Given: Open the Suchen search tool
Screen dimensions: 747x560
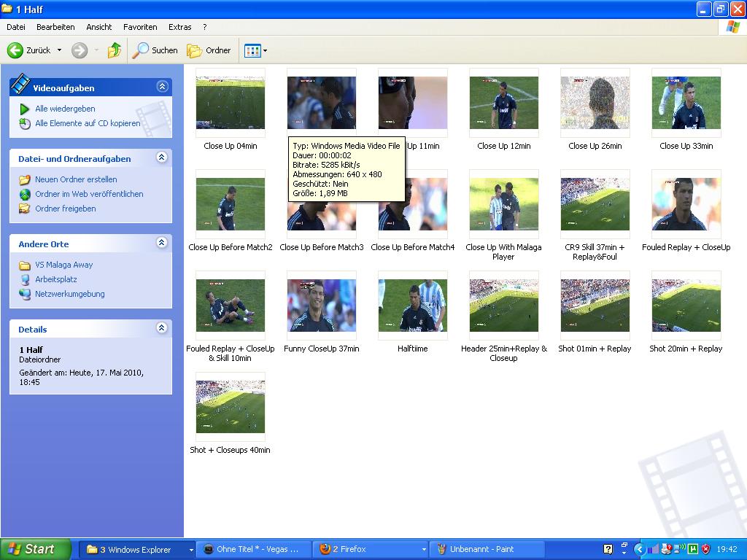Looking at the screenshot, I should (155, 50).
